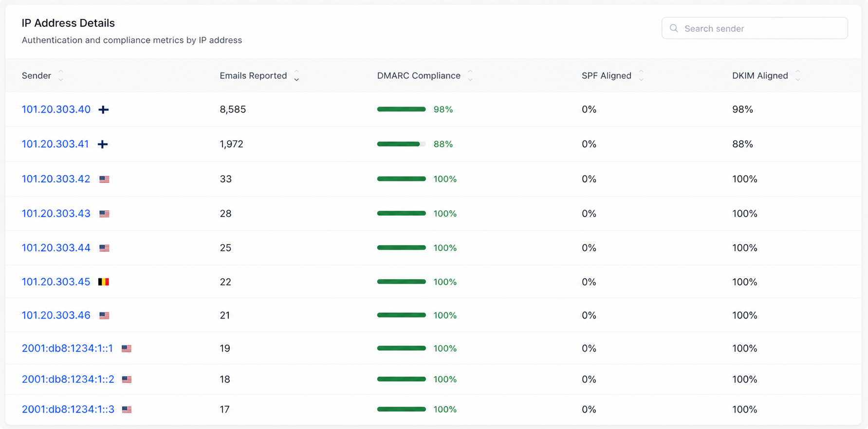Sort by DMARC Compliance column arrows
The height and width of the screenshot is (429, 868).
(x=470, y=75)
